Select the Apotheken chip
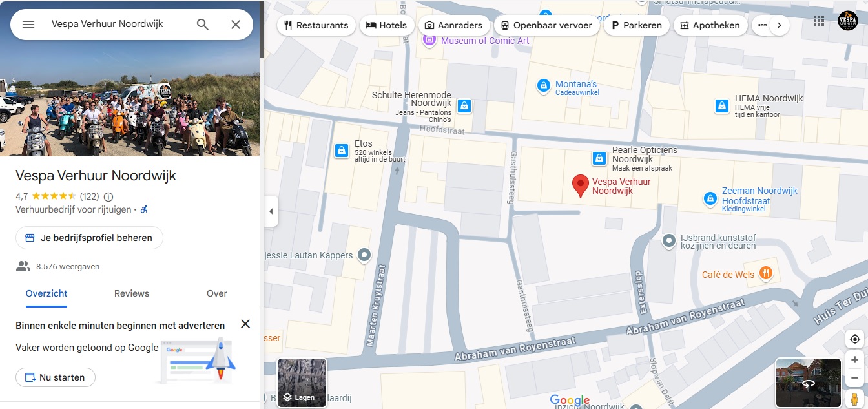The image size is (868, 409). click(710, 25)
